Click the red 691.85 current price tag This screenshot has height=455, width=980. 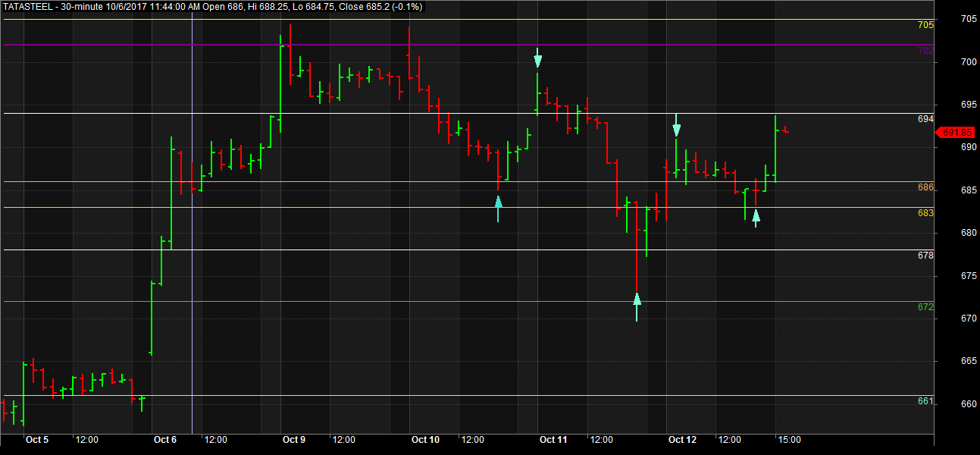[955, 133]
